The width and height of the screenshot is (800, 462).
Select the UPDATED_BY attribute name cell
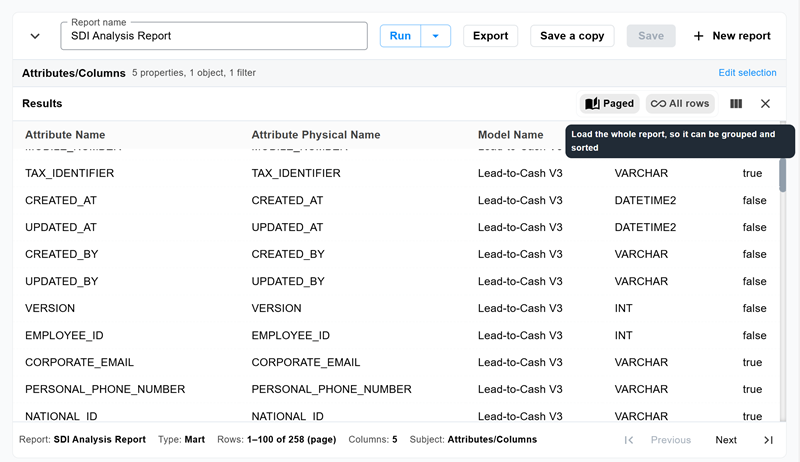coord(62,281)
